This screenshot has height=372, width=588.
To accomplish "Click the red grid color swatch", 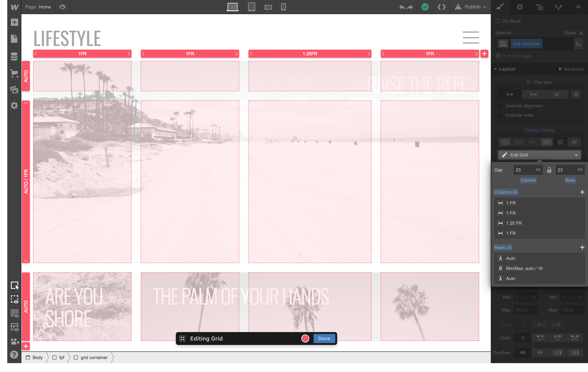I will pos(305,338).
